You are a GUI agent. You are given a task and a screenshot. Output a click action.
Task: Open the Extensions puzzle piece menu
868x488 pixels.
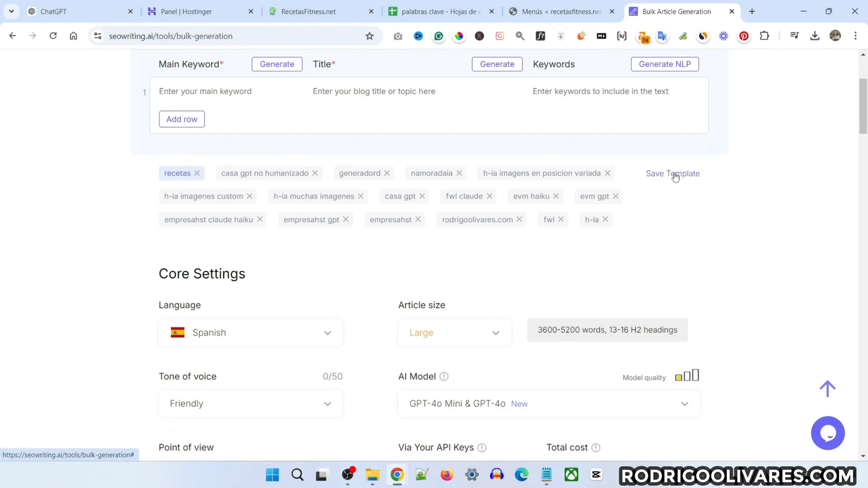click(x=764, y=36)
